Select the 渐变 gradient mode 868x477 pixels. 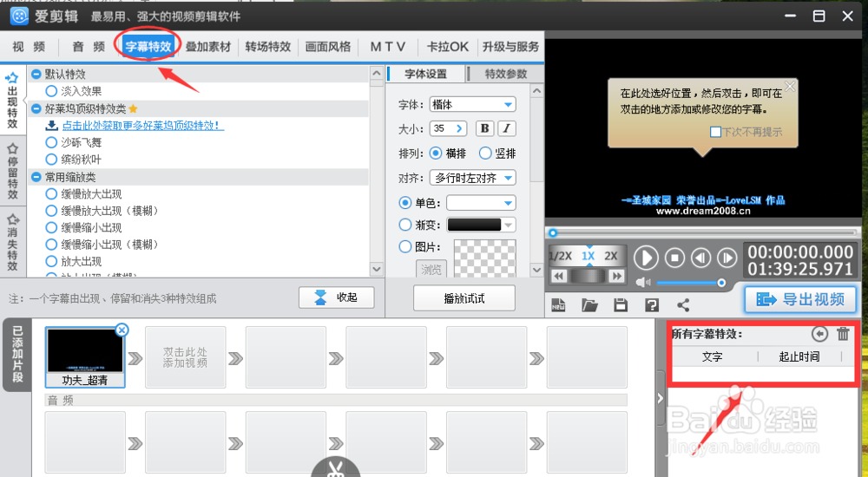405,225
